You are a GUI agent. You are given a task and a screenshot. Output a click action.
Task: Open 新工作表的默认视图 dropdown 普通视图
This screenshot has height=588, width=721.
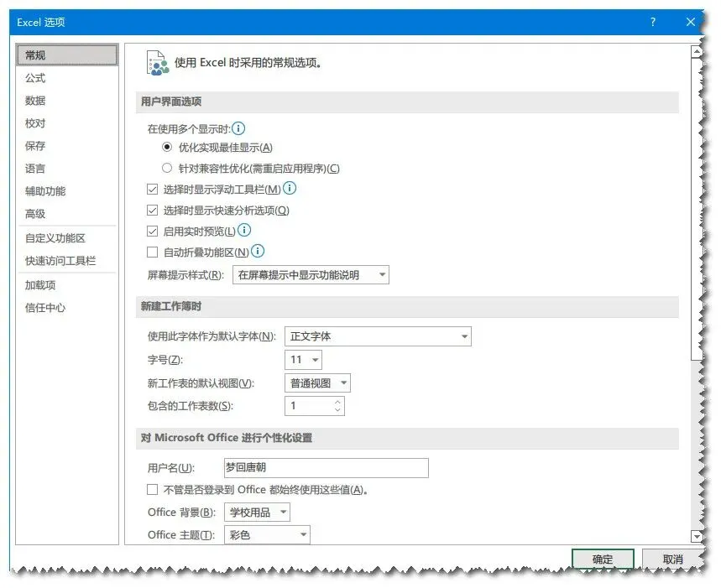tap(318, 383)
